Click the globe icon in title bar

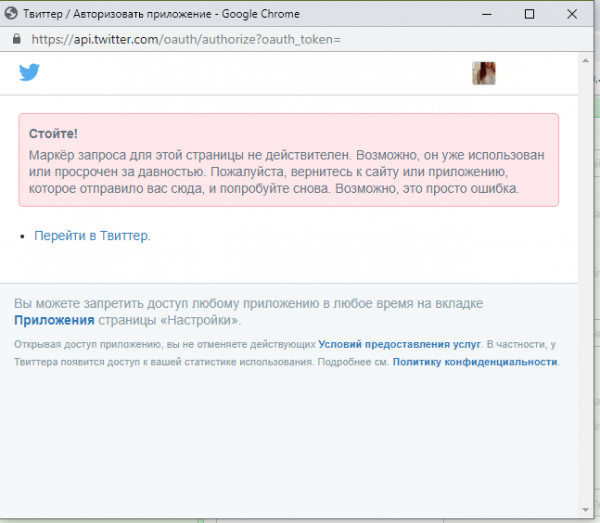pyautogui.click(x=11, y=14)
